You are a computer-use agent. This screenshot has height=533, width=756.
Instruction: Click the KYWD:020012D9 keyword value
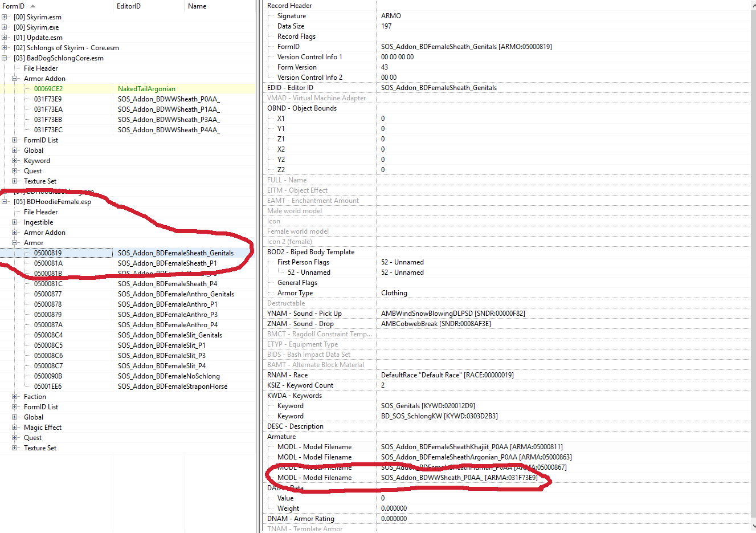(x=428, y=406)
